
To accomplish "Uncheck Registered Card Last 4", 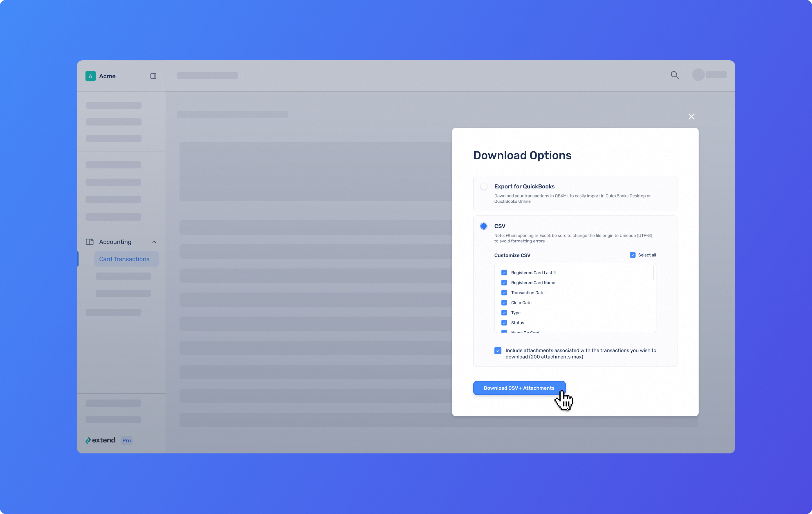I will 504,273.
